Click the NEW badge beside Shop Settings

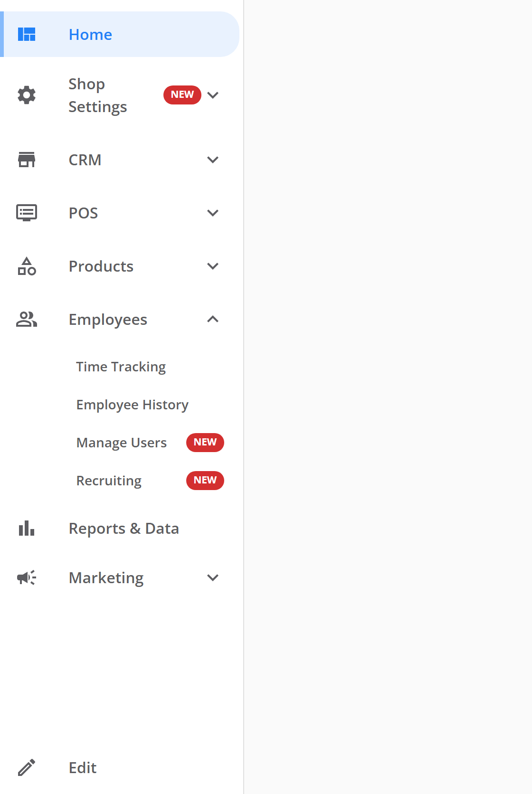(182, 95)
